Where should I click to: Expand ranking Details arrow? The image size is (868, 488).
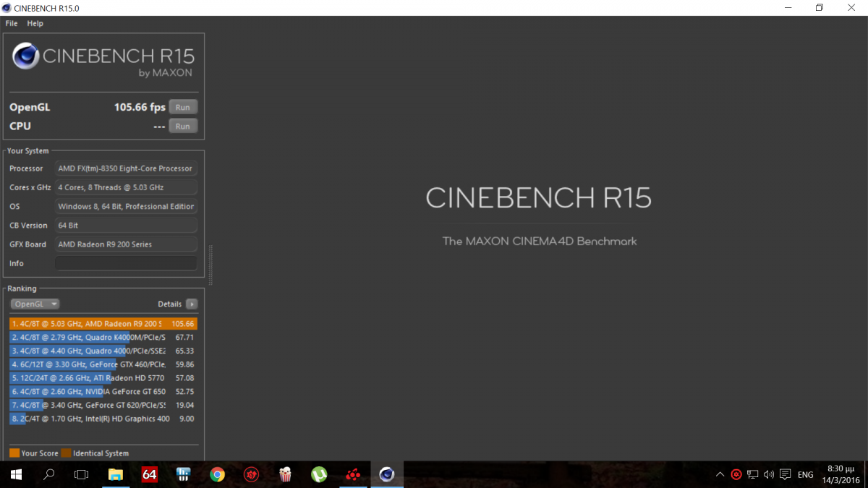coord(192,304)
